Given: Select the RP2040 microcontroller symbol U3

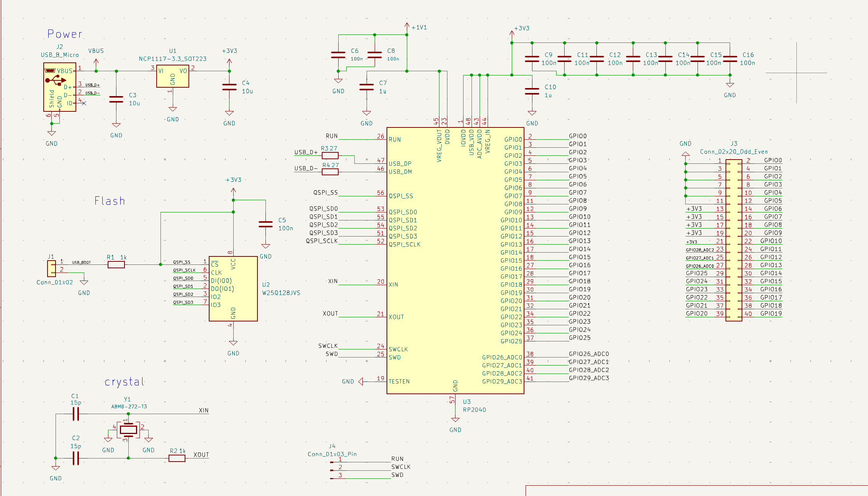Looking at the screenshot, I should click(454, 260).
